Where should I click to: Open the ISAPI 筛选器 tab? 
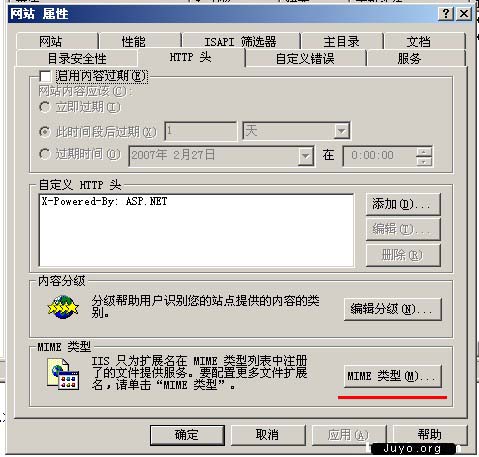240,42
